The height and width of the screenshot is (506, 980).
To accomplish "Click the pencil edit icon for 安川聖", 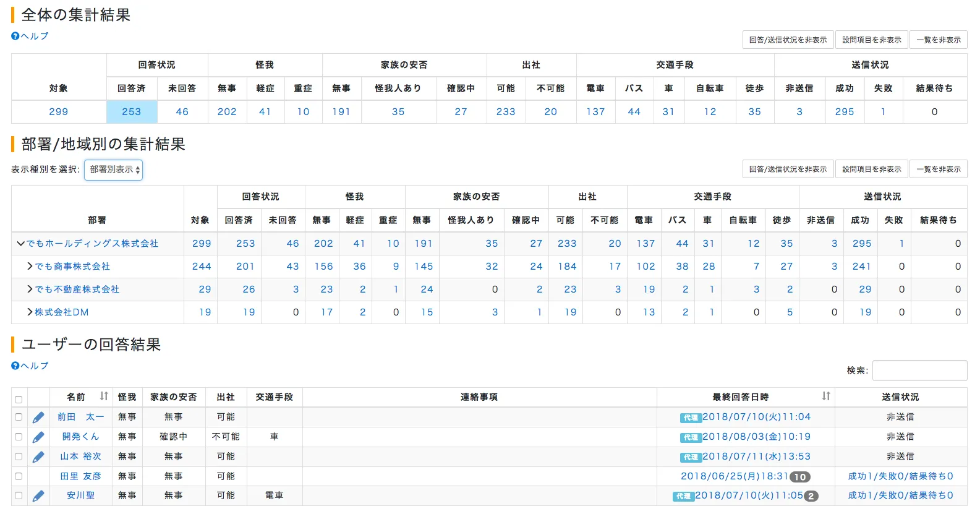I will pyautogui.click(x=38, y=496).
